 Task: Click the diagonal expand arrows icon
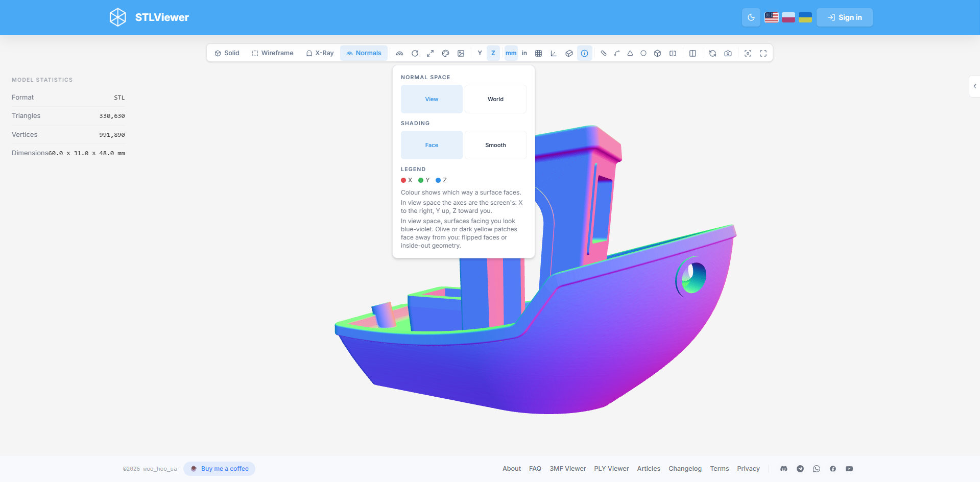[x=431, y=53]
